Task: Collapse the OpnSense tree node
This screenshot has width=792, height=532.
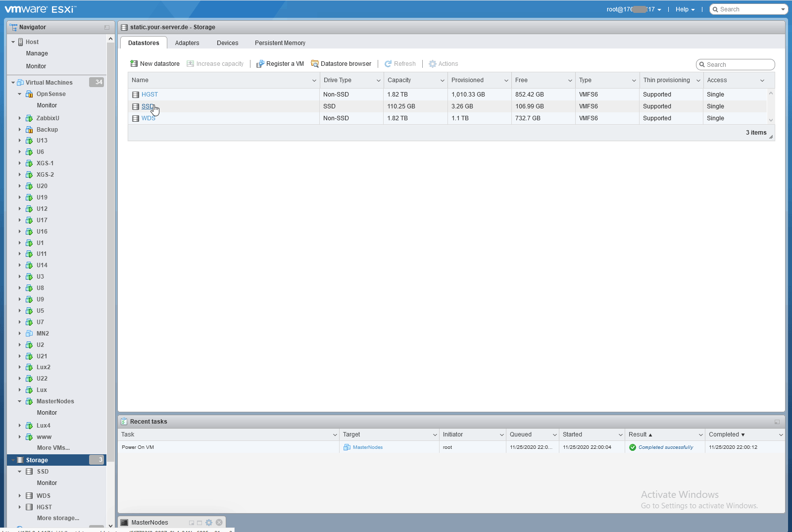Action: [20, 94]
